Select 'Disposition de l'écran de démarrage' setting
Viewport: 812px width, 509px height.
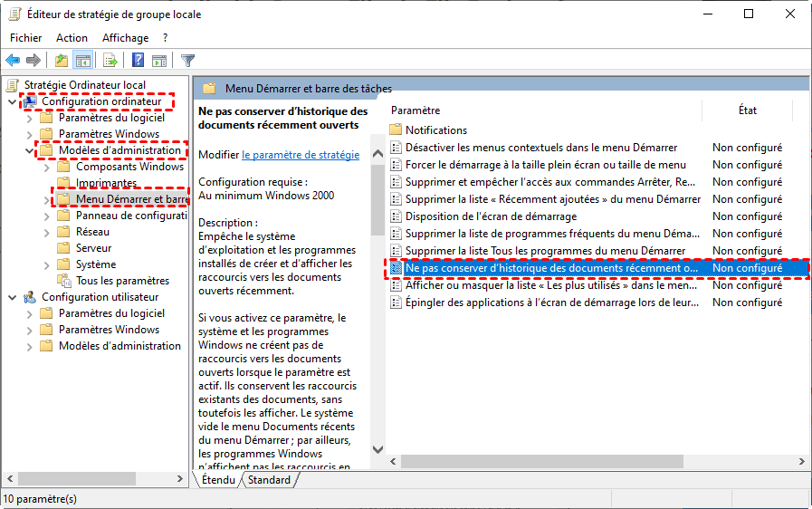491,216
